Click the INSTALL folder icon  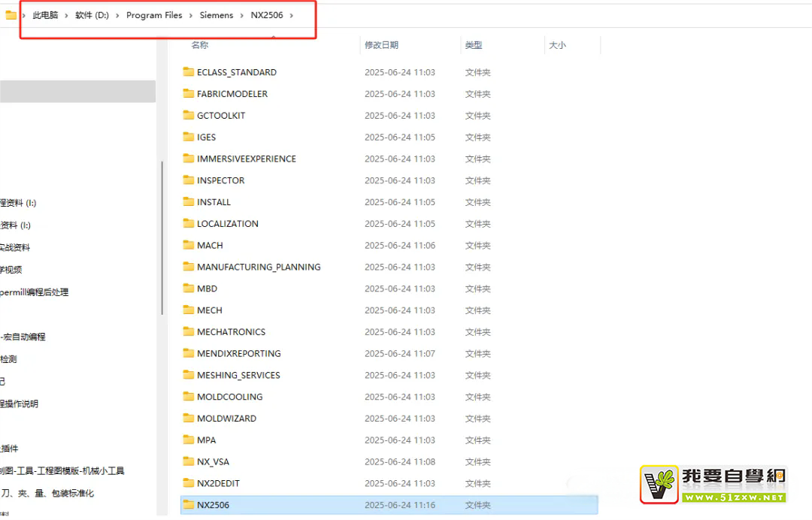tap(189, 202)
